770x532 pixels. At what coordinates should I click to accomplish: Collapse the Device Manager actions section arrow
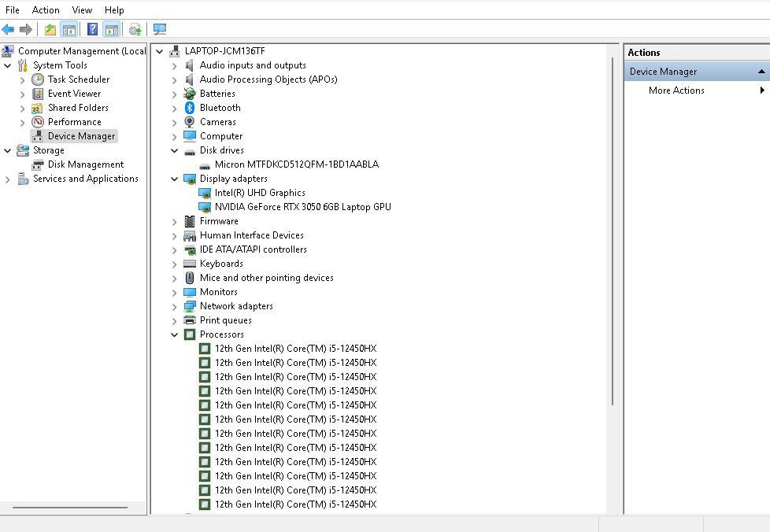click(x=761, y=72)
